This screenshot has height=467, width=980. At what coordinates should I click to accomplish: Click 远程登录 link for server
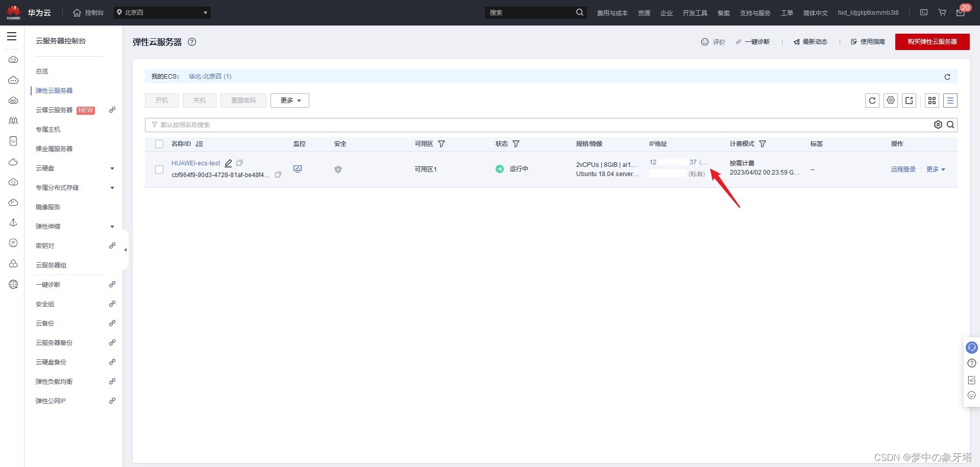click(x=903, y=169)
